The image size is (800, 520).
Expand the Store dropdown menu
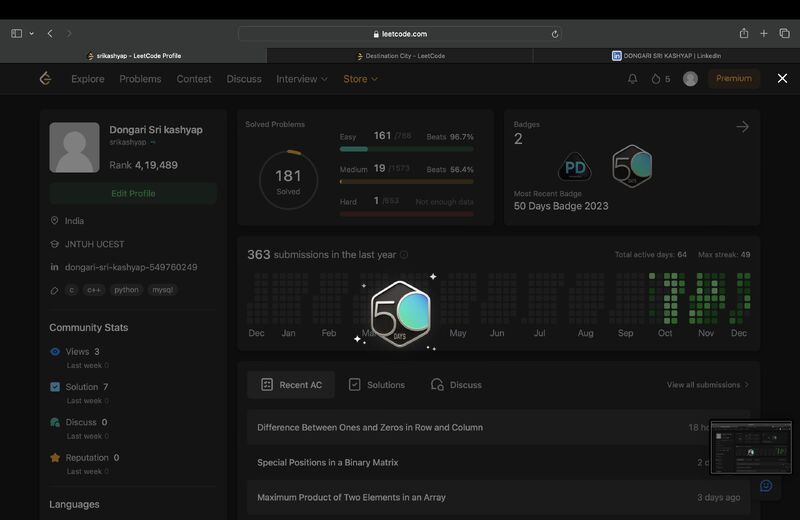point(360,79)
